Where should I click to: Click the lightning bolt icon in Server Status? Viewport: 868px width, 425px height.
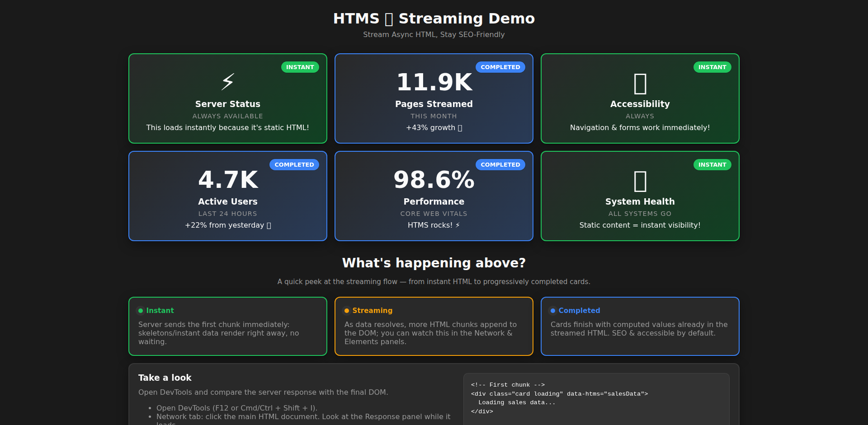tap(228, 82)
